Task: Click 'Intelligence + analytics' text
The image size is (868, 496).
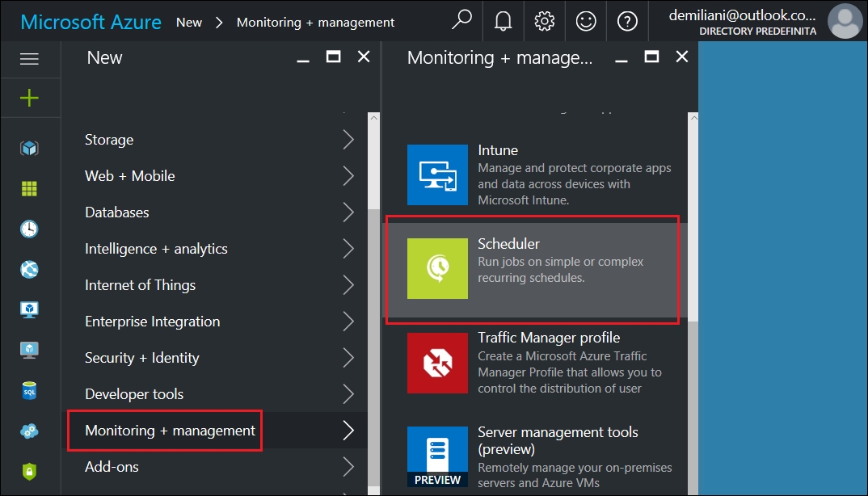Action: point(156,249)
